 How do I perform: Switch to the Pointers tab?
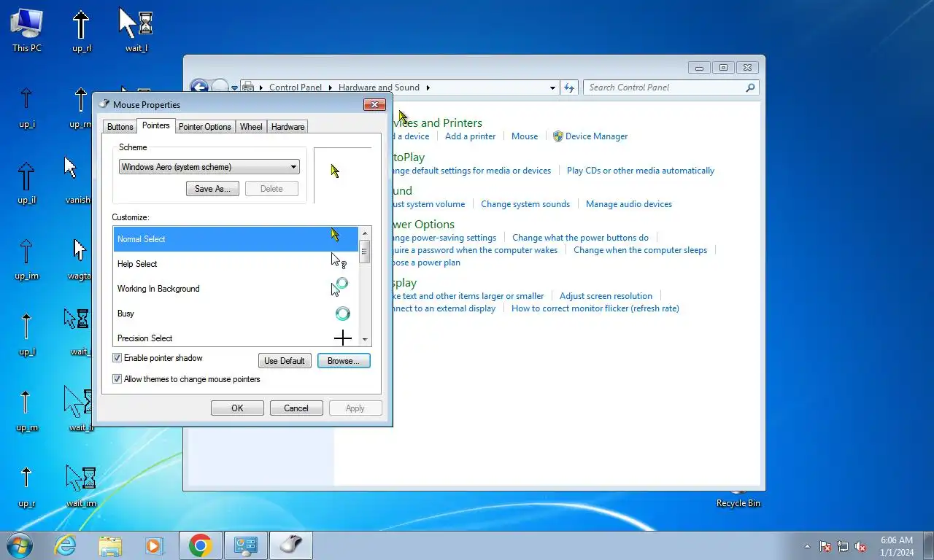tap(156, 125)
